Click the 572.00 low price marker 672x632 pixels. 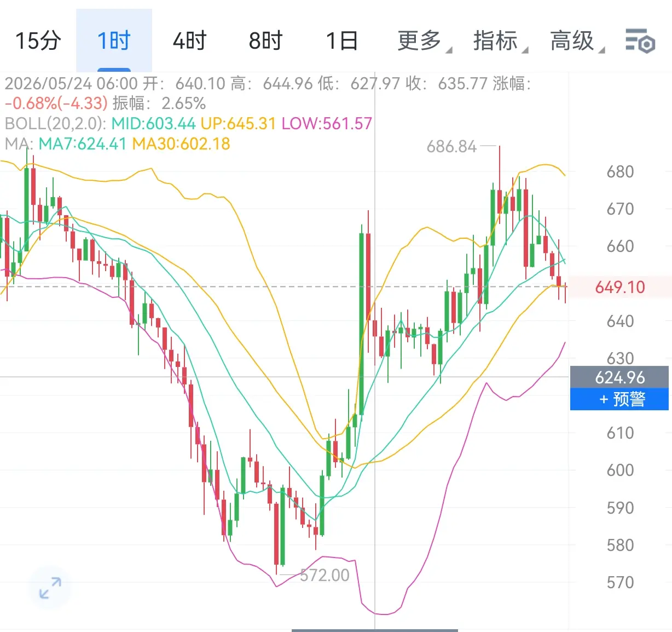point(325,575)
